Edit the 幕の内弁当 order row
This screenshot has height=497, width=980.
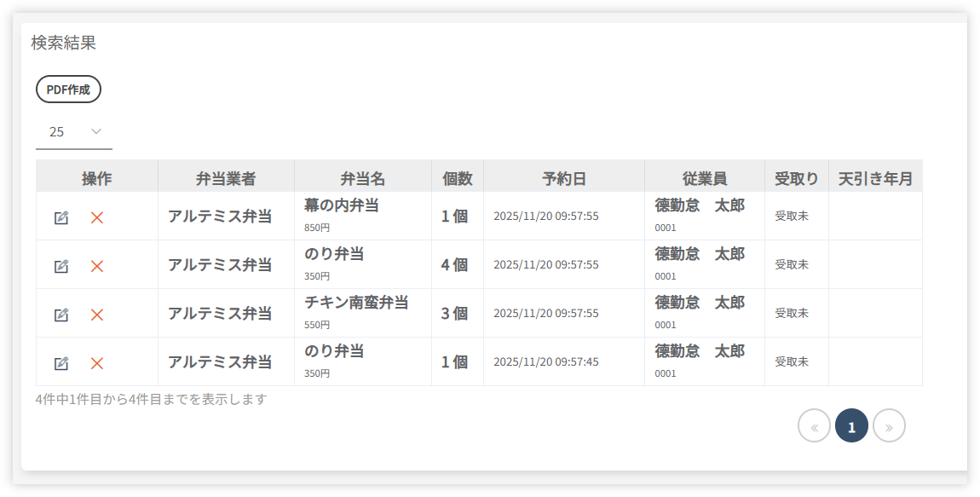[x=61, y=217]
